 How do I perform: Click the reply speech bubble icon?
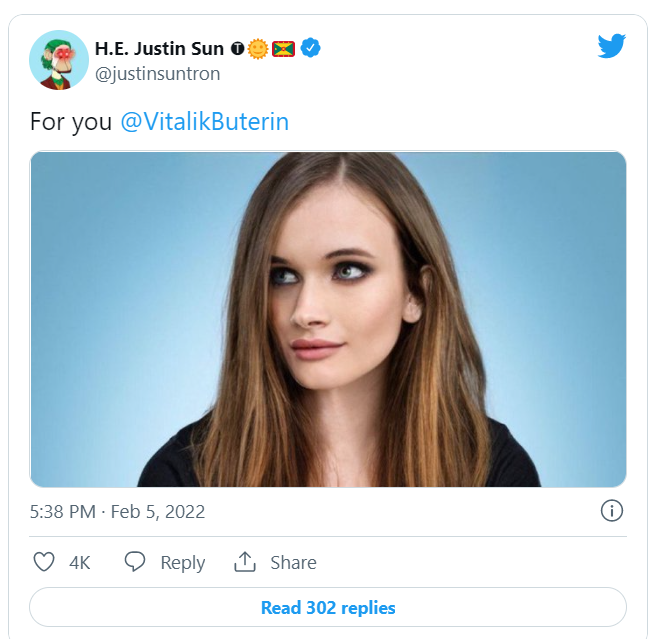coord(135,562)
